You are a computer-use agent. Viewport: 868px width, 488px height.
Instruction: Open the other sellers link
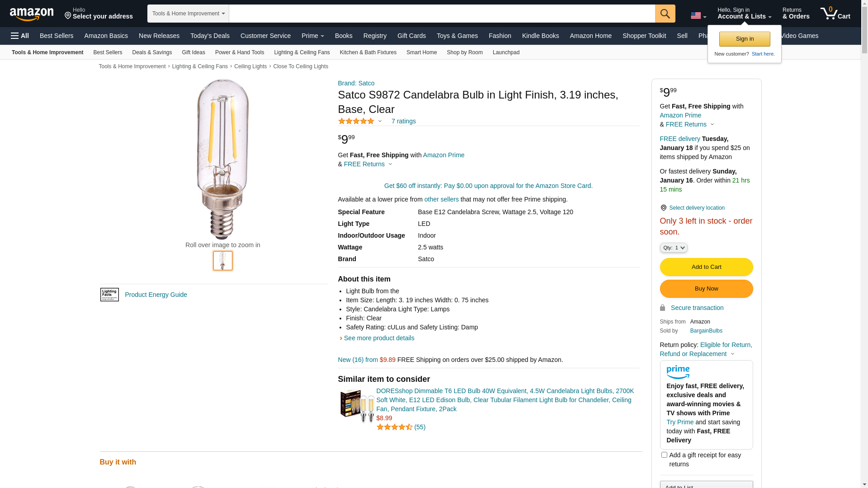pyautogui.click(x=441, y=199)
